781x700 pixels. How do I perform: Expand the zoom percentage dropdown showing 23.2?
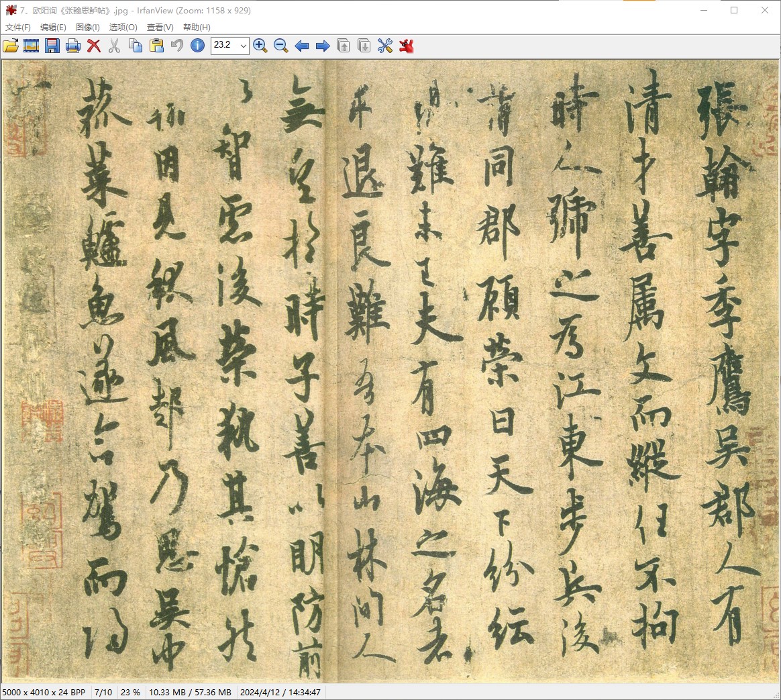(x=243, y=46)
